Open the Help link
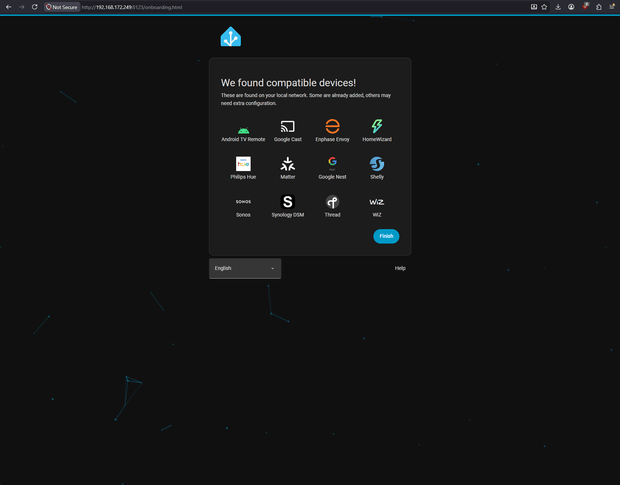The image size is (620, 485). pos(400,268)
